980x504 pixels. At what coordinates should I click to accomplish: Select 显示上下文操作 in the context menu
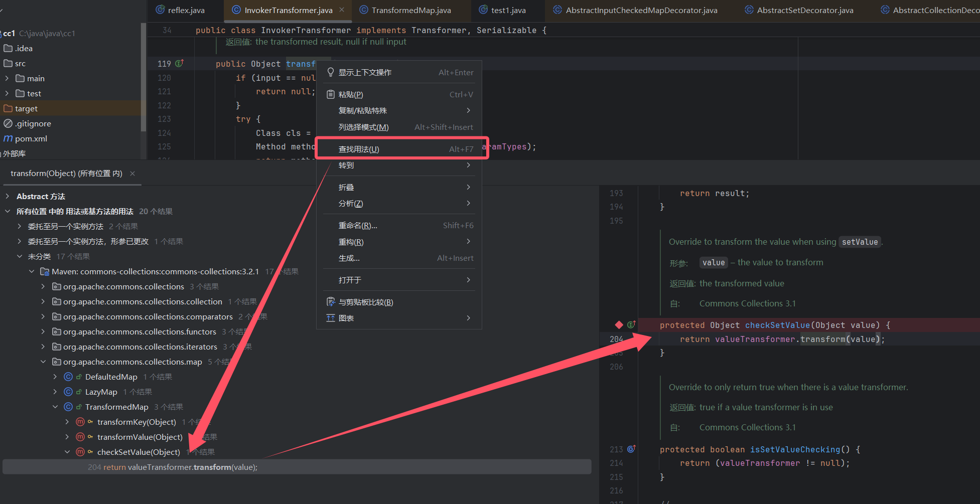(x=399, y=72)
